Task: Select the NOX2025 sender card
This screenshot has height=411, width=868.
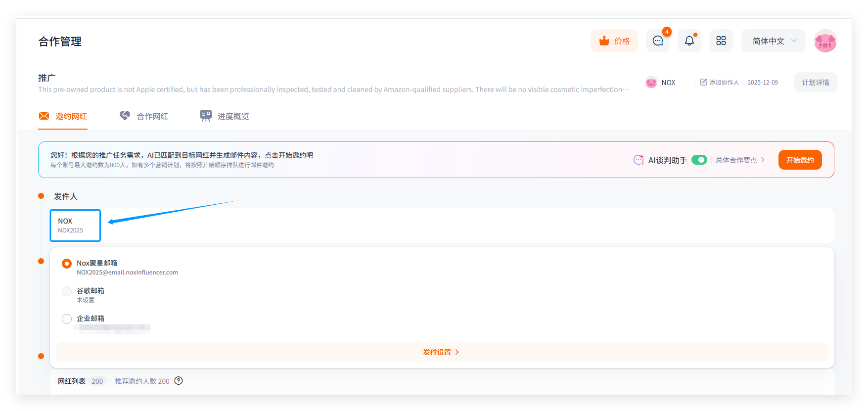Action: 75,226
